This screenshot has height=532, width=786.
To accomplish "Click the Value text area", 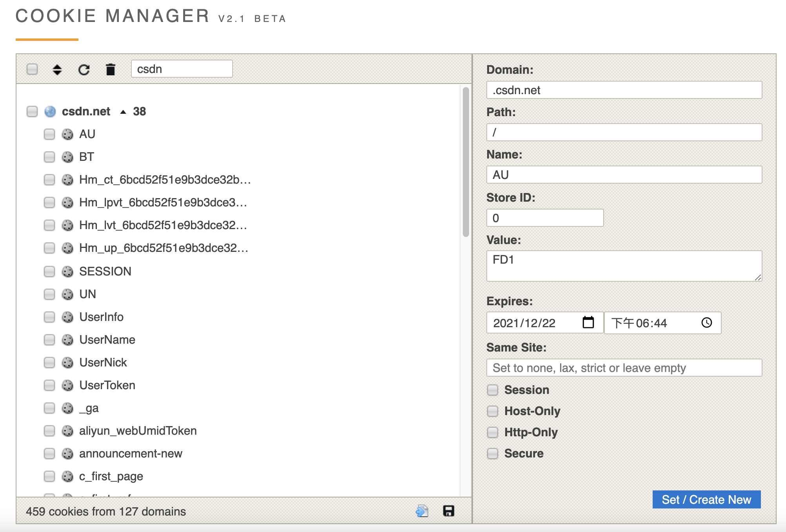I will [624, 266].
